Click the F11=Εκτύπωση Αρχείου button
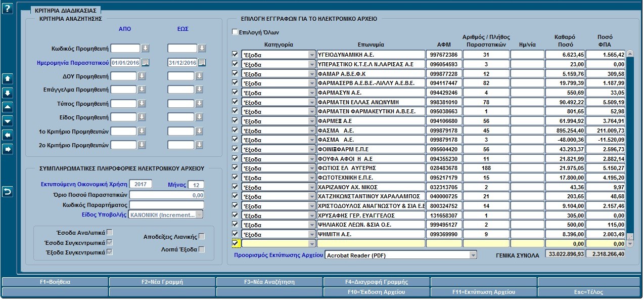 tap(484, 292)
